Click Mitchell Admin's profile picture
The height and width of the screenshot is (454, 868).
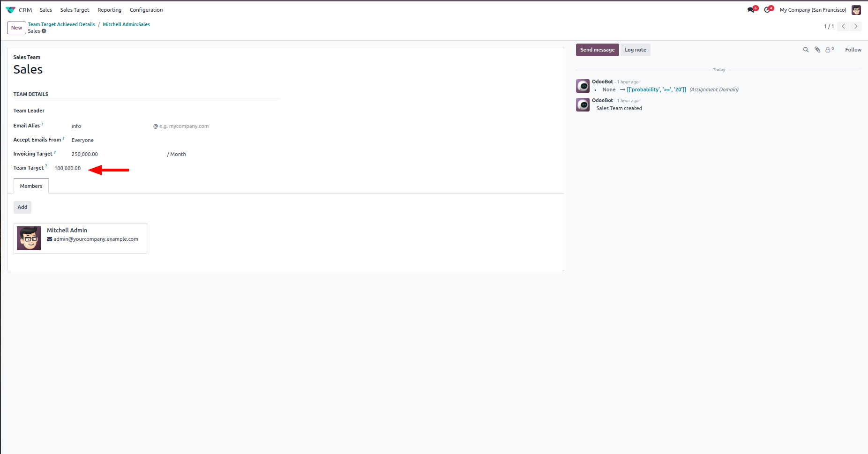point(29,238)
